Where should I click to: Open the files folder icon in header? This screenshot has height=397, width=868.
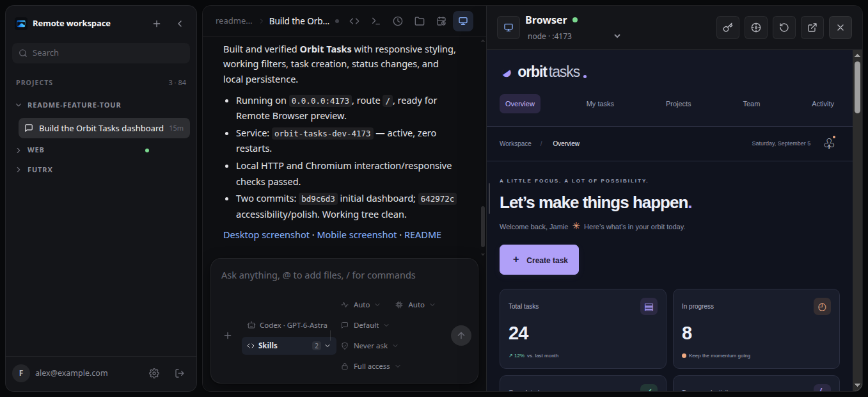pos(420,21)
